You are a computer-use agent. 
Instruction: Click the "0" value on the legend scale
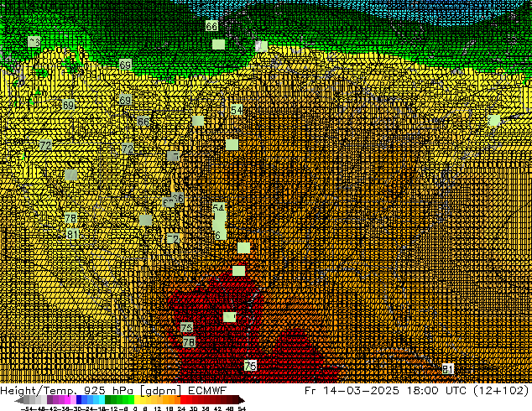point(135,409)
